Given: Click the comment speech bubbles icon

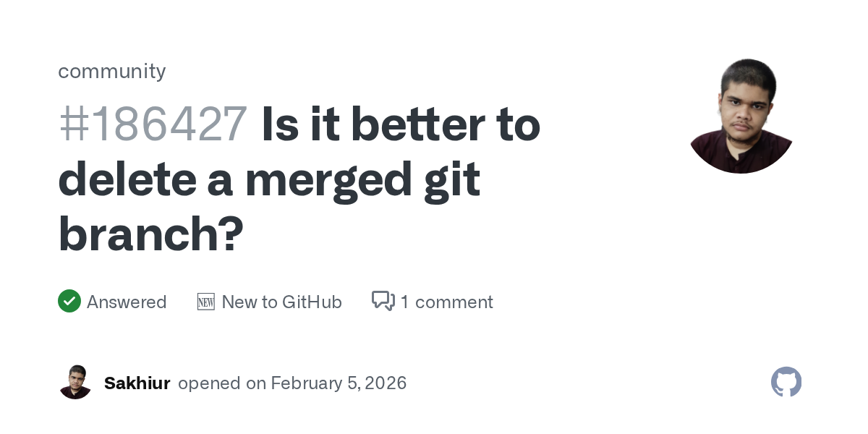Looking at the screenshot, I should point(383,301).
